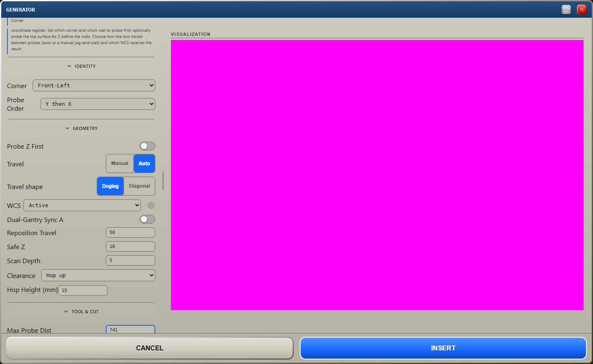Choose Diagonal travel shape
This screenshot has width=593, height=364.
[x=140, y=186]
